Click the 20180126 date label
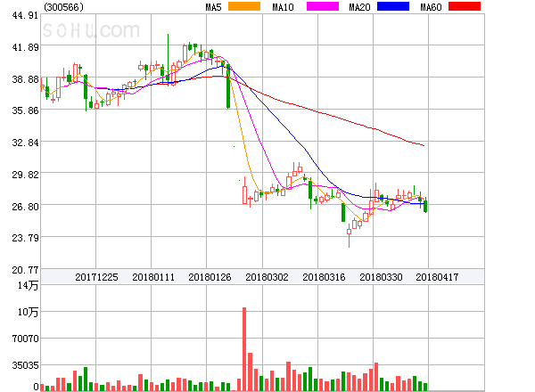Viewport: 535px width, 392px height. pyautogui.click(x=210, y=277)
